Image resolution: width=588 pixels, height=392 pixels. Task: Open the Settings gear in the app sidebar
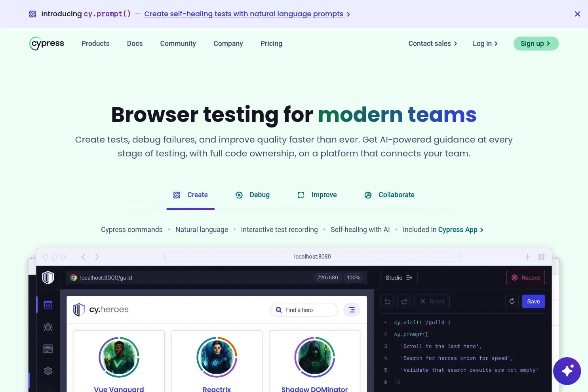click(48, 371)
